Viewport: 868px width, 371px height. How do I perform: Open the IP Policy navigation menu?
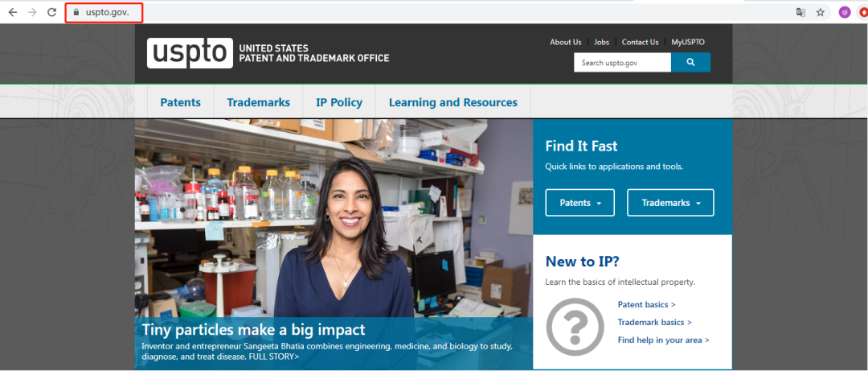pyautogui.click(x=338, y=102)
